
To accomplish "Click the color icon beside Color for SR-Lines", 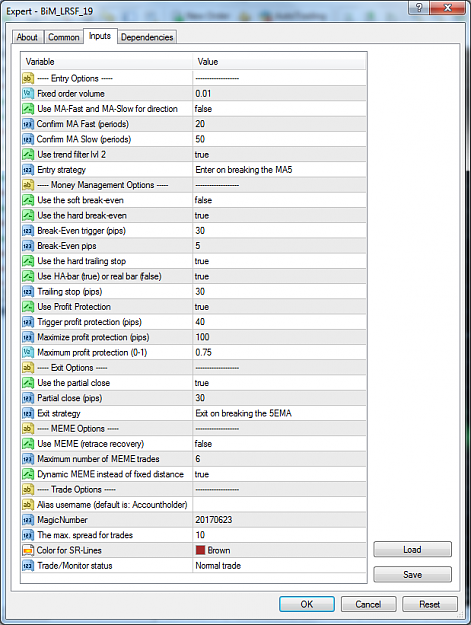I will (x=28, y=550).
